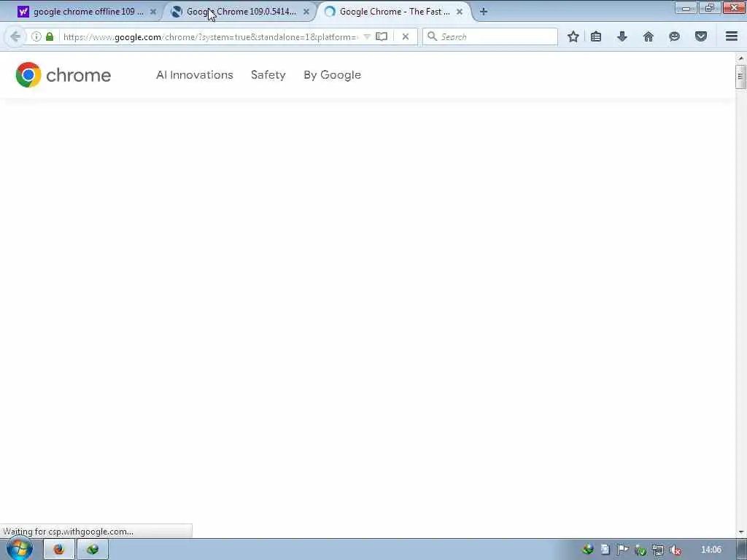Close the 'Google Chrome - The Fast' tab
The height and width of the screenshot is (560, 747).
point(460,12)
